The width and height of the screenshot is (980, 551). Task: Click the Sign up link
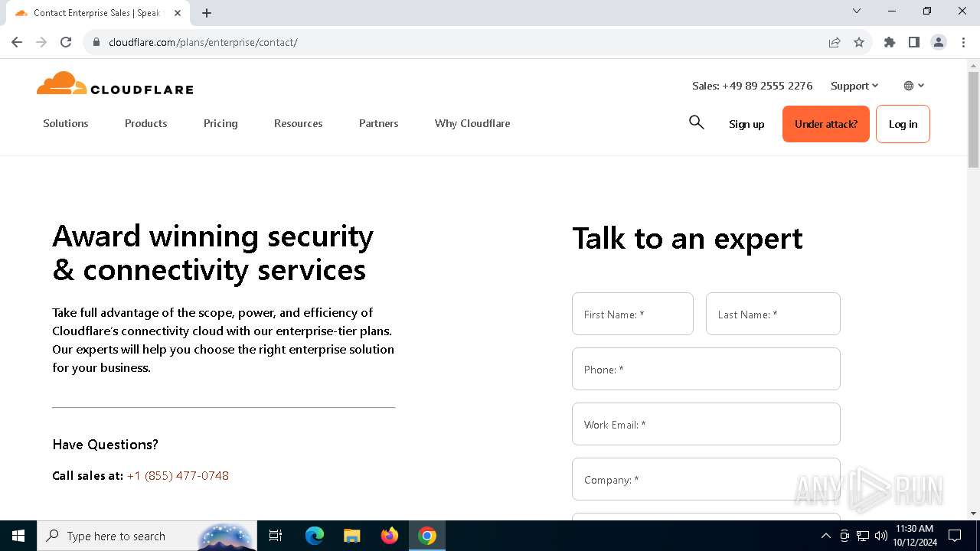746,124
